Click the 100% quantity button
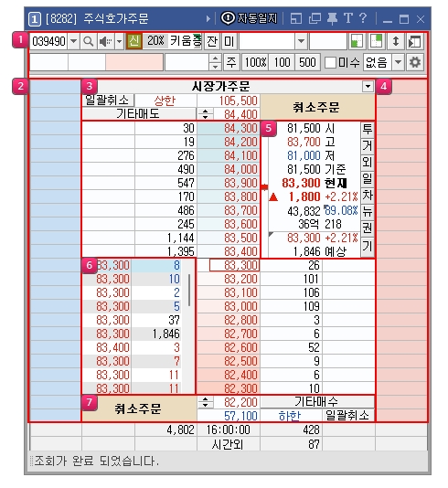The image size is (448, 488). tap(255, 62)
